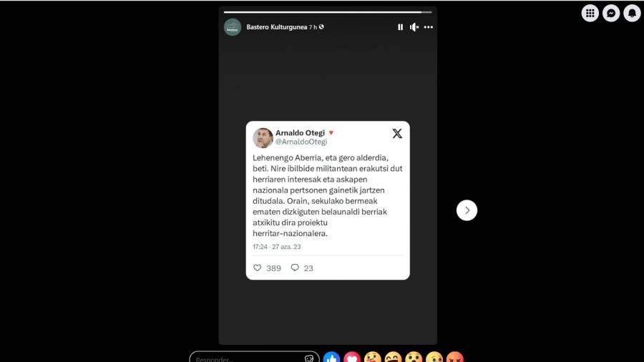This screenshot has height=362, width=644.
Task: Click the Bastero Kulturgunea profile picture
Action: pos(233,27)
